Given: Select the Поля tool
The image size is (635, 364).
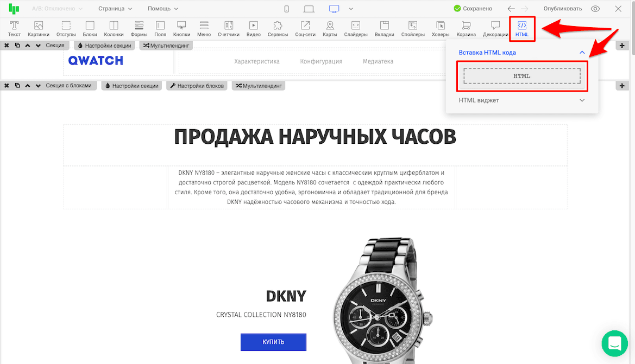Looking at the screenshot, I should pyautogui.click(x=160, y=29).
